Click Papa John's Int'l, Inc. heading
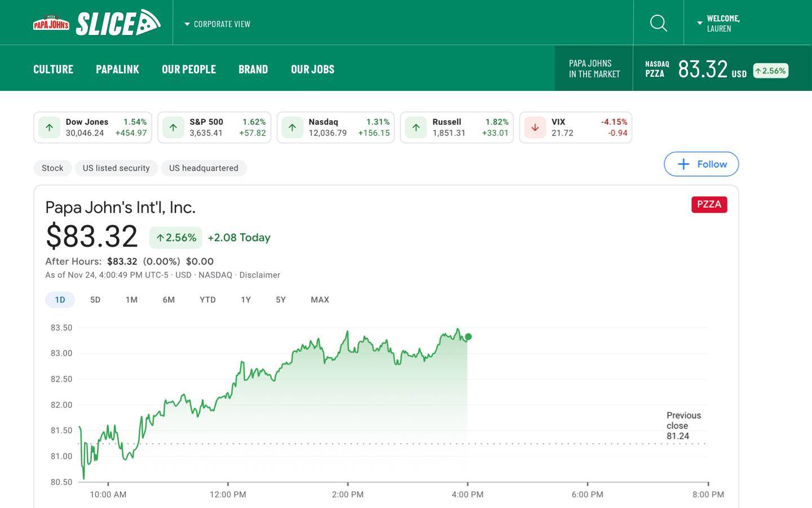The height and width of the screenshot is (508, 812). click(x=120, y=207)
